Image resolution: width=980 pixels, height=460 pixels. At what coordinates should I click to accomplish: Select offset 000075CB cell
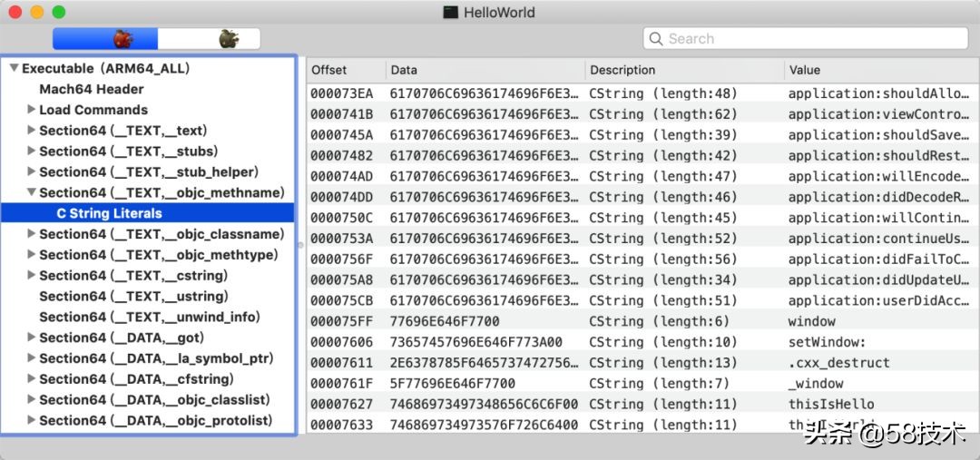point(341,300)
